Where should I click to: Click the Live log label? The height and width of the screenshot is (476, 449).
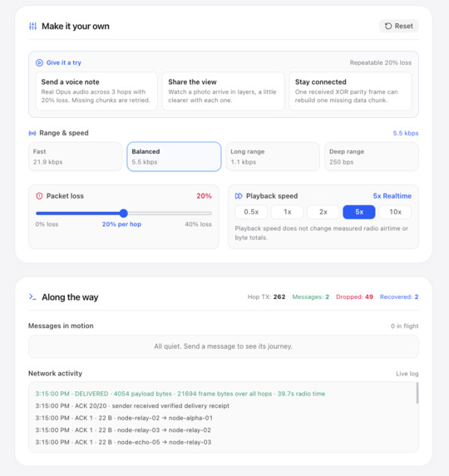point(407,374)
